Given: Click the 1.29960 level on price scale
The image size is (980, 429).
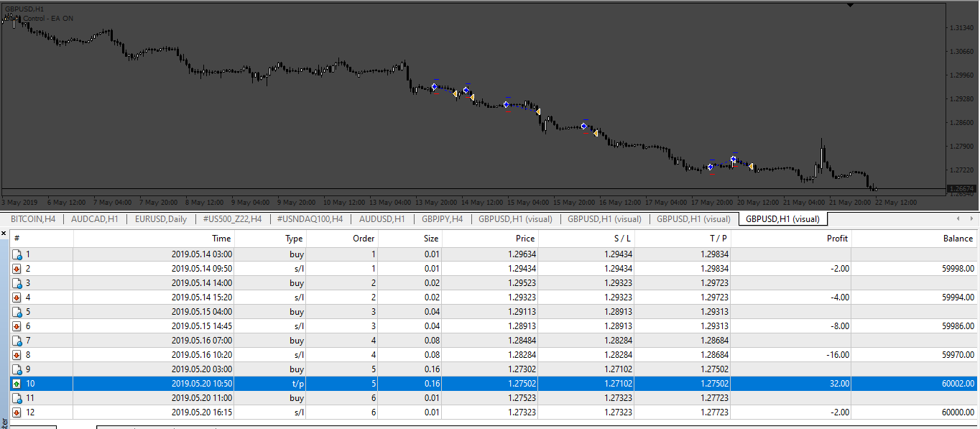Looking at the screenshot, I should coord(961,75).
